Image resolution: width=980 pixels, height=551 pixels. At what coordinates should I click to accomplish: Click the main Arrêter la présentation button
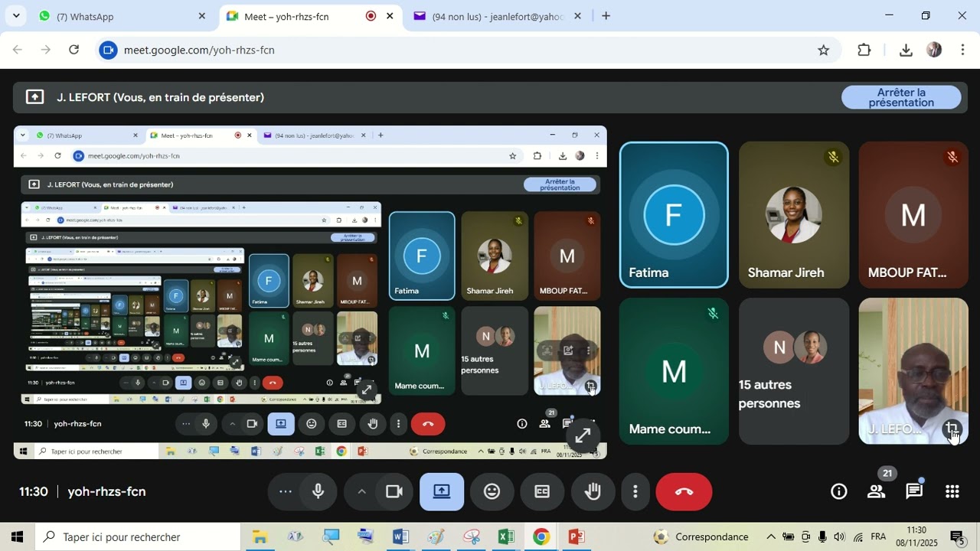[901, 97]
